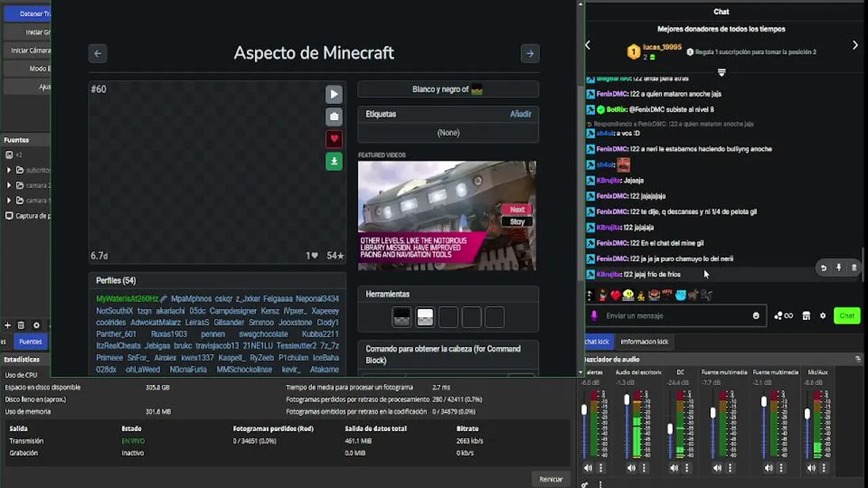Image resolution: width=868 pixels, height=488 pixels.
Task: Click the yellow smiley emote
Action: click(629, 295)
